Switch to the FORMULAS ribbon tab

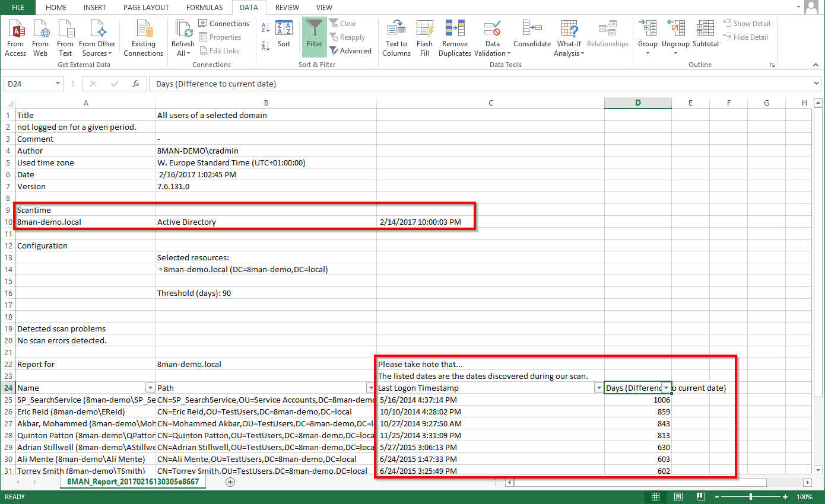[204, 8]
